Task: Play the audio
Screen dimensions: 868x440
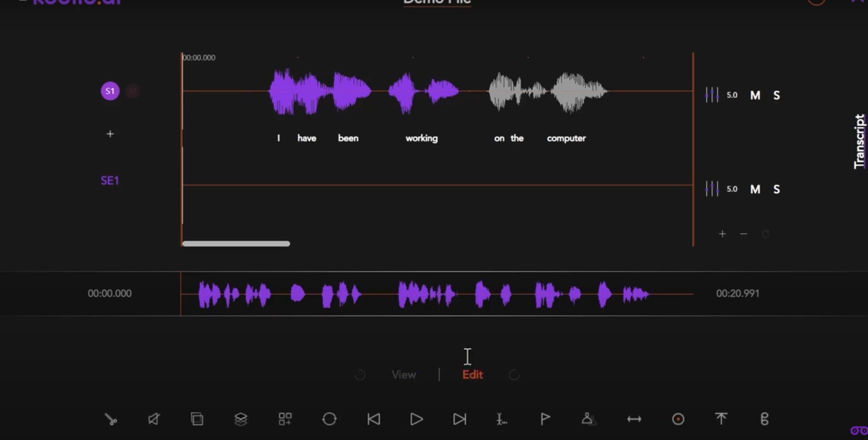Action: click(x=416, y=419)
